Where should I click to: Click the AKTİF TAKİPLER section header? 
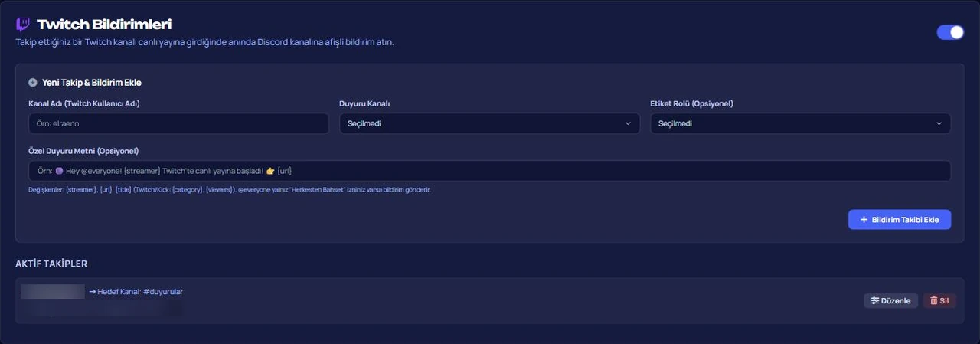click(x=51, y=264)
